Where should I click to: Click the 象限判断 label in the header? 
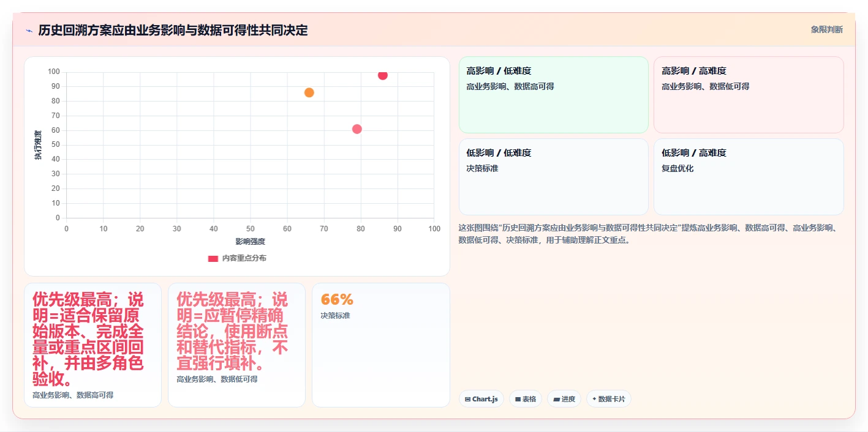pos(826,29)
